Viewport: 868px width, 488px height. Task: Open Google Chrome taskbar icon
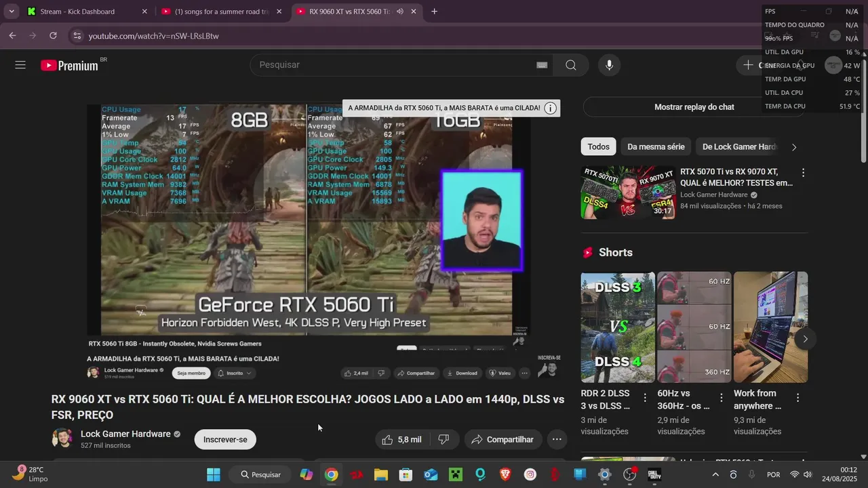pyautogui.click(x=331, y=474)
